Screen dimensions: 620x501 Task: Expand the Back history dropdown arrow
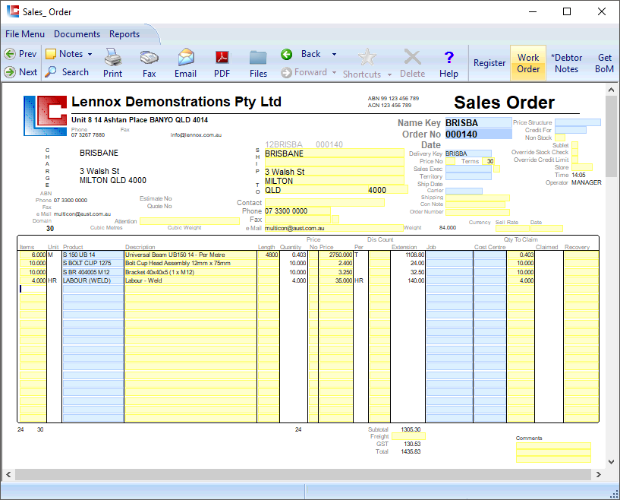(334, 54)
